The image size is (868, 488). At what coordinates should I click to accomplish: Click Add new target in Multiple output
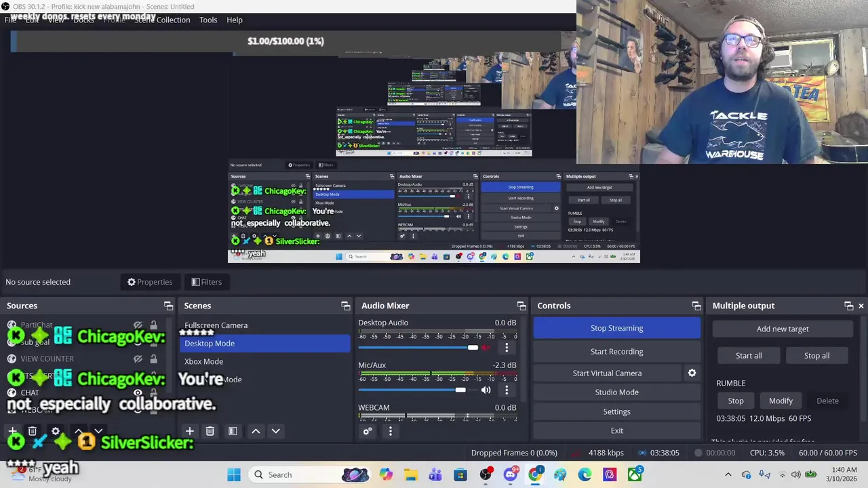783,329
